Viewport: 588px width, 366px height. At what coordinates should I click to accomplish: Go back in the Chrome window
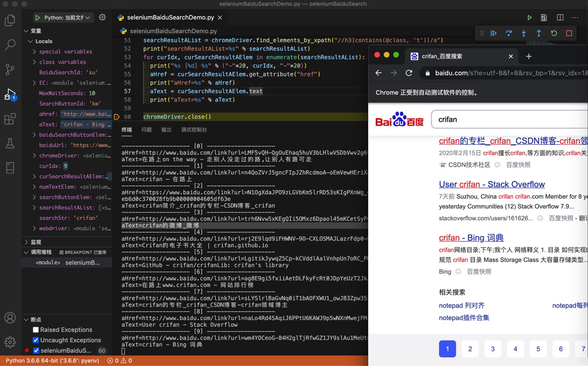click(x=379, y=73)
